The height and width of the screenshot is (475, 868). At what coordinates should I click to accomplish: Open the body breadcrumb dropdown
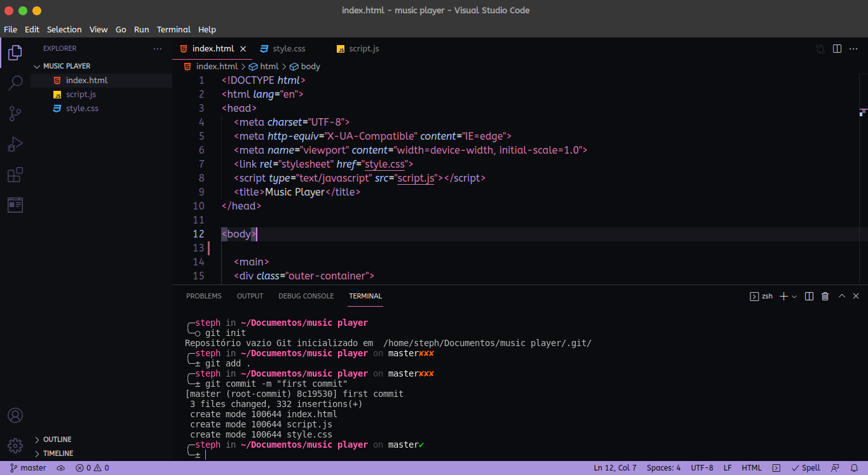click(305, 66)
